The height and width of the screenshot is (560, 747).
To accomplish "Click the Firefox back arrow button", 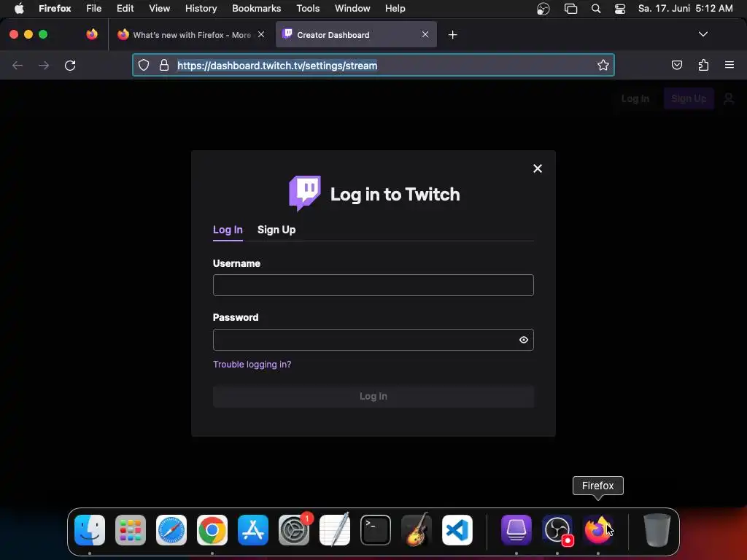I will (18, 65).
